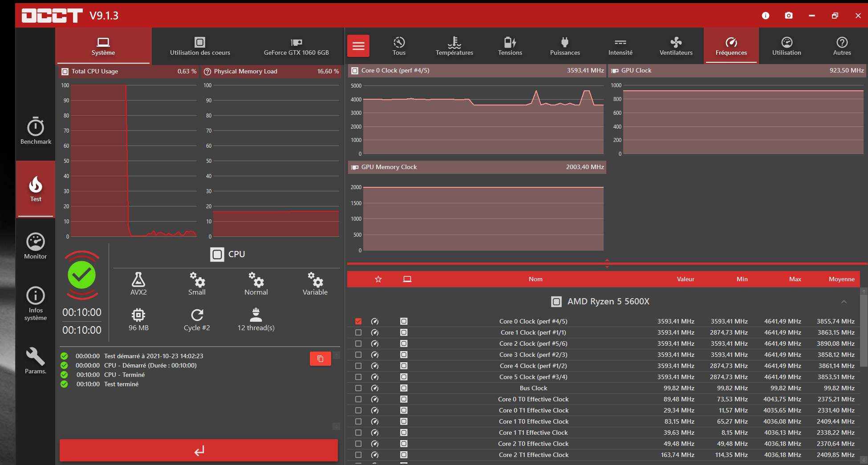868x465 pixels.
Task: Sort the table by the Valeur column
Action: [685, 279]
